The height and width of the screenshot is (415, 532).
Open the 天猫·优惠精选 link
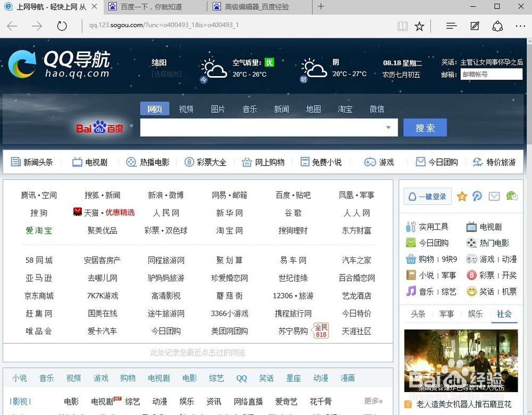[104, 212]
